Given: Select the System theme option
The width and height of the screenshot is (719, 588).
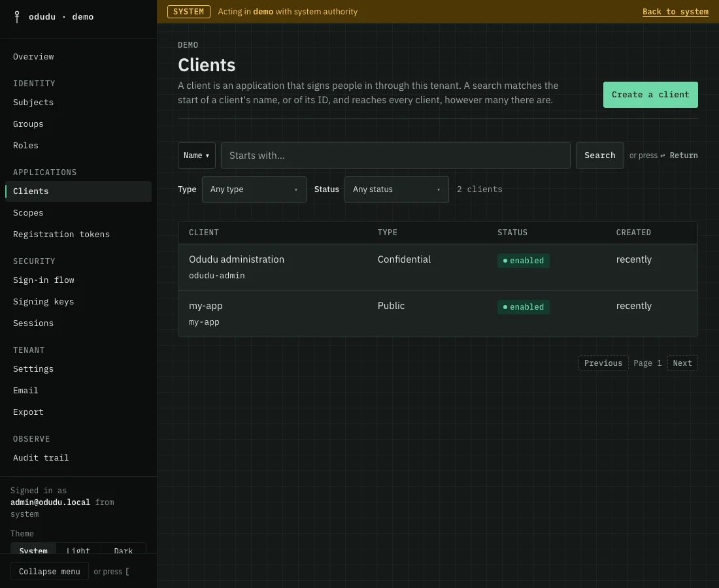Looking at the screenshot, I should click(x=33, y=549).
